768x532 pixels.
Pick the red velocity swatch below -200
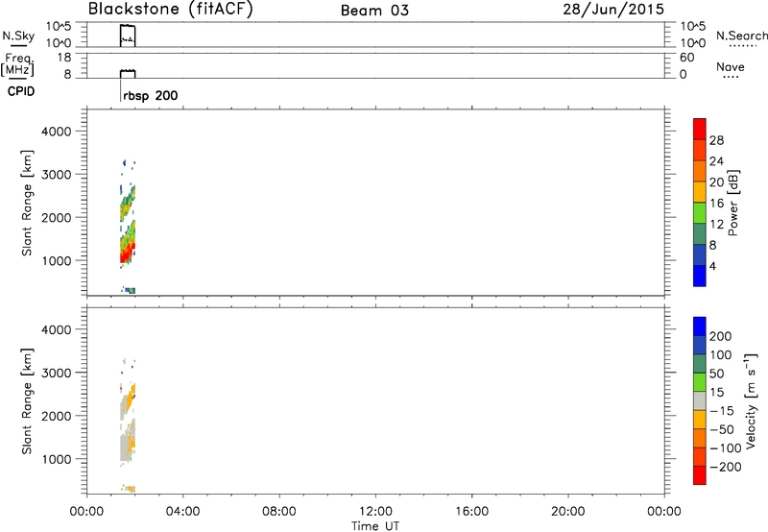pyautogui.click(x=700, y=475)
